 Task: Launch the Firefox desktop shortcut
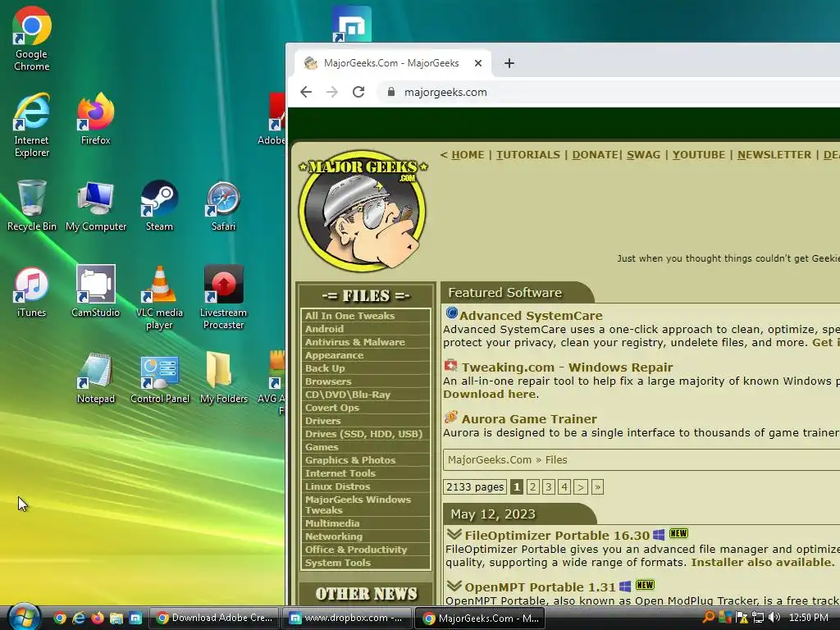pyautogui.click(x=95, y=119)
